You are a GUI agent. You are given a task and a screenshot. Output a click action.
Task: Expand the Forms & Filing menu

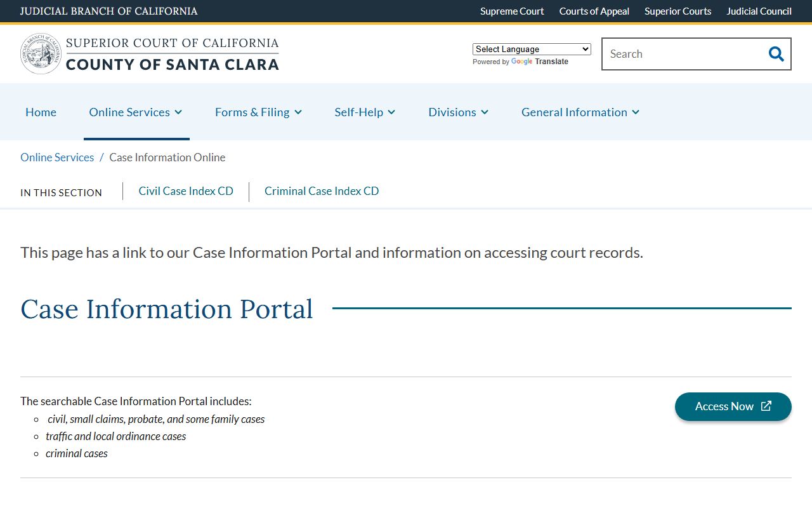[259, 112]
